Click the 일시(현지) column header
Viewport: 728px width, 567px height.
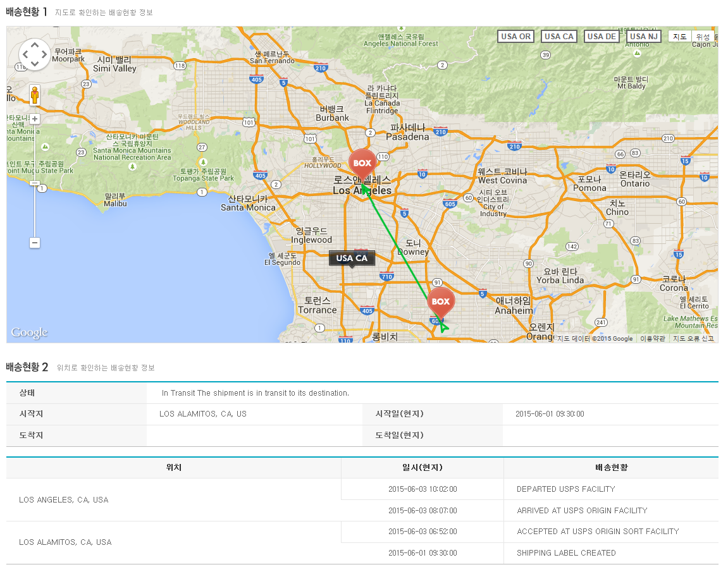point(423,468)
